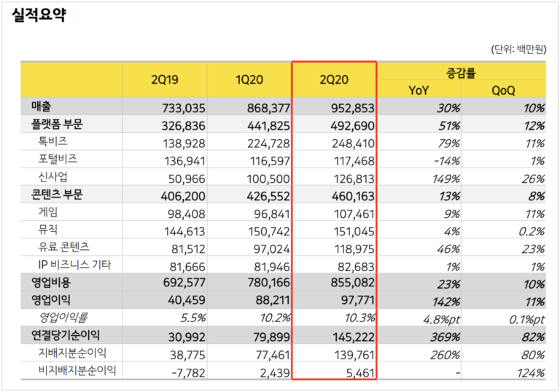Screen dimensions: 560x392
Task: Click the 실적요약 title text
Action: (x=39, y=15)
